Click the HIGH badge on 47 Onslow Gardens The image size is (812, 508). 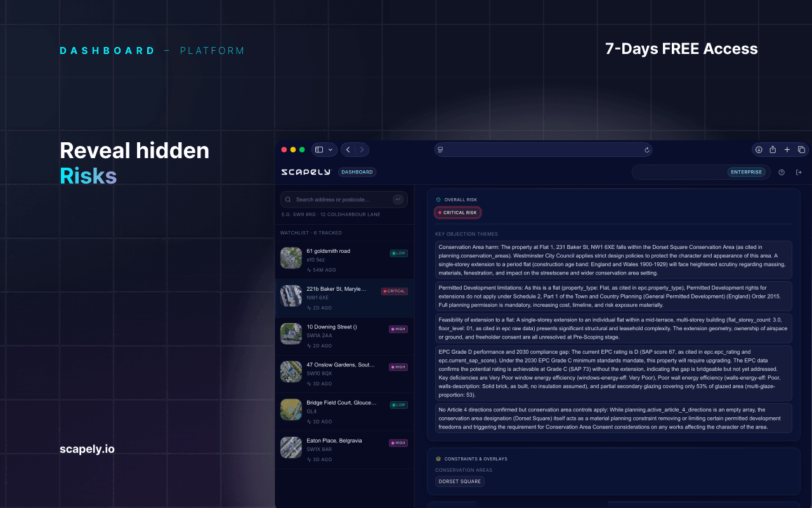pyautogui.click(x=398, y=367)
